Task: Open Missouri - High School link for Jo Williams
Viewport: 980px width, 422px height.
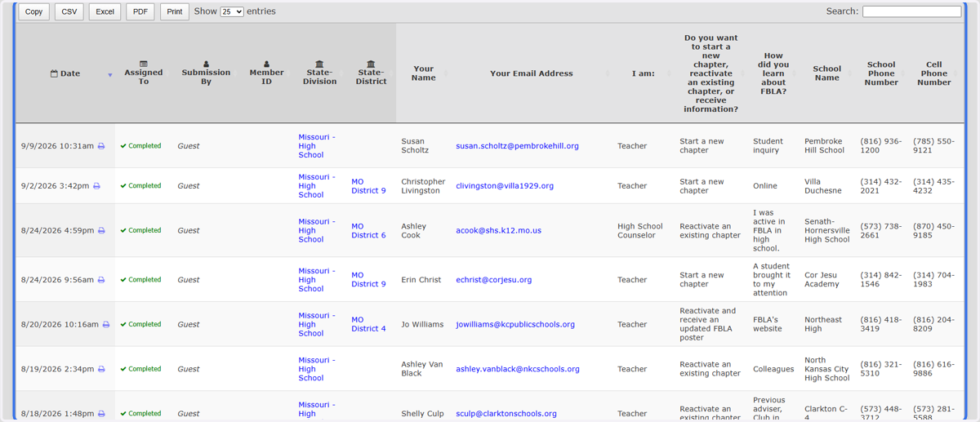Action: click(x=316, y=325)
